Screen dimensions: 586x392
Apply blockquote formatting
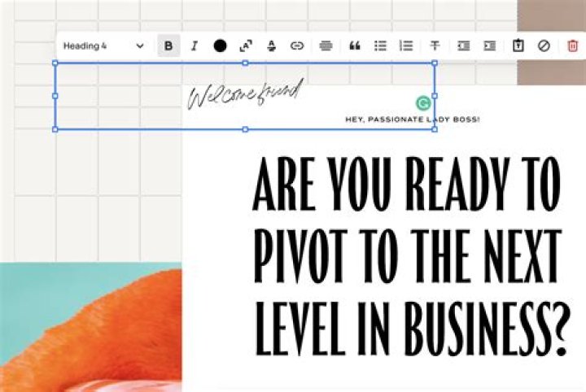[x=354, y=46]
